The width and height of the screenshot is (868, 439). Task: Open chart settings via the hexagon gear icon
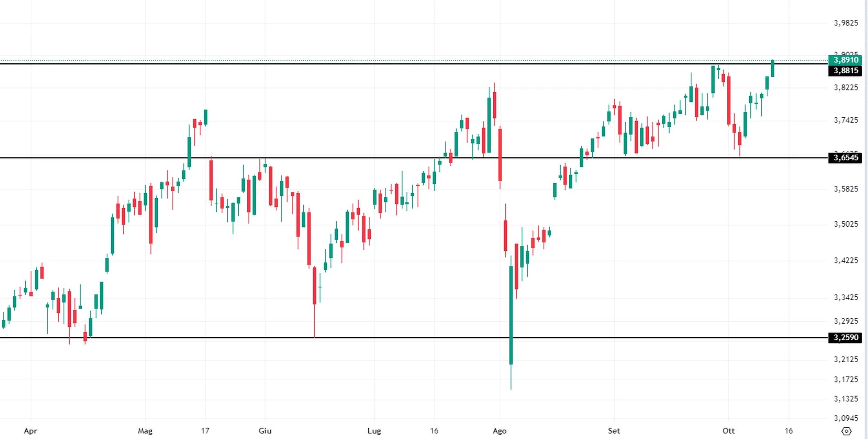pos(847,431)
